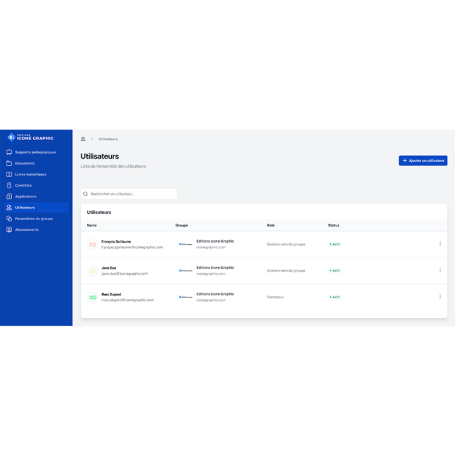
Task: Open the Applications sidebar icon
Action: [x=9, y=196]
